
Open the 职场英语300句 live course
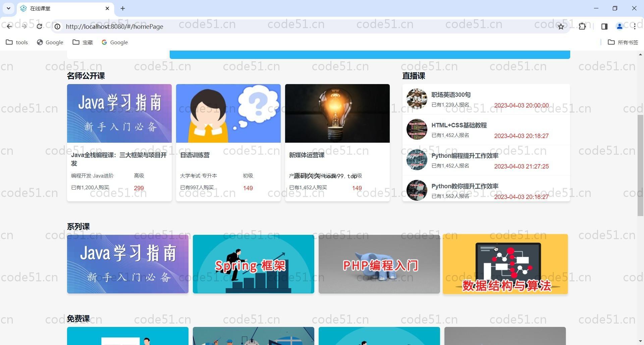tap(451, 95)
